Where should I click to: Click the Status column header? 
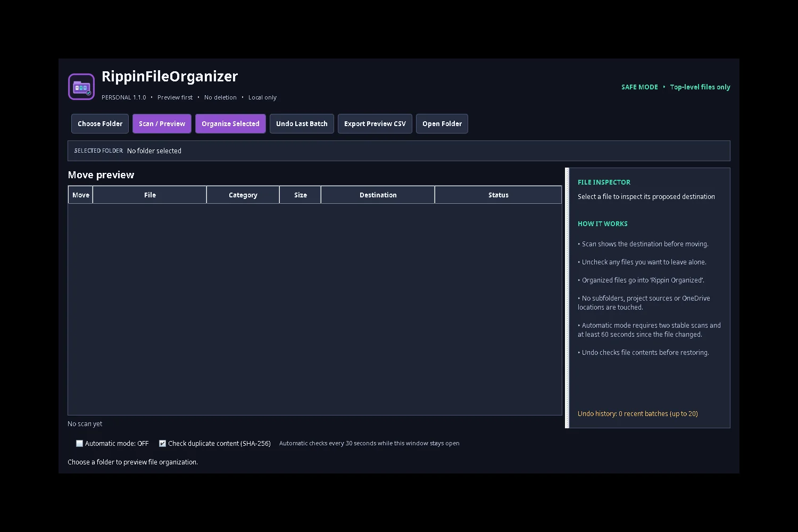click(498, 195)
